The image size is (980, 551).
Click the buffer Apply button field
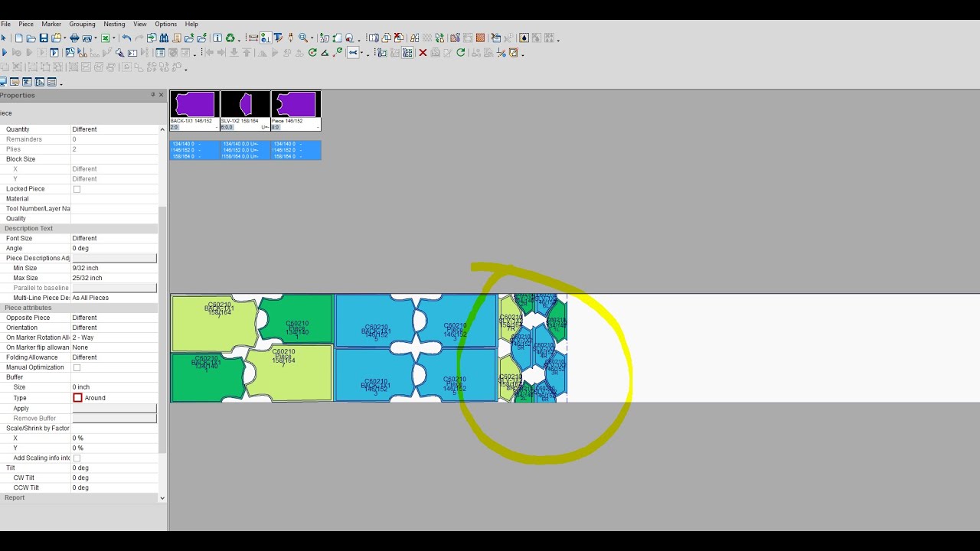click(114, 409)
